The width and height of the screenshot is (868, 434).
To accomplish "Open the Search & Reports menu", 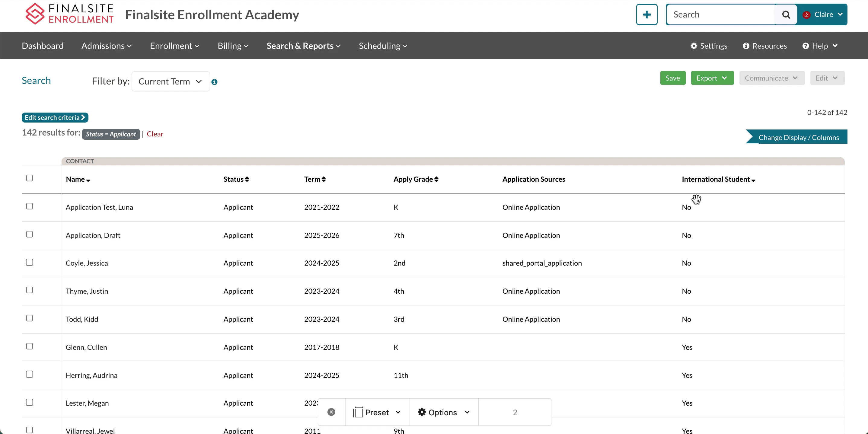I will (x=303, y=45).
